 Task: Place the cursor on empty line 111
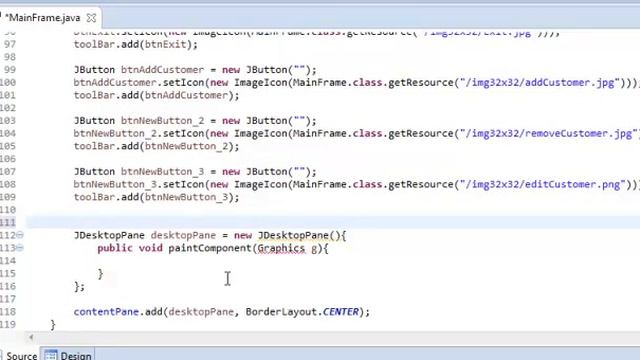tap(333, 222)
